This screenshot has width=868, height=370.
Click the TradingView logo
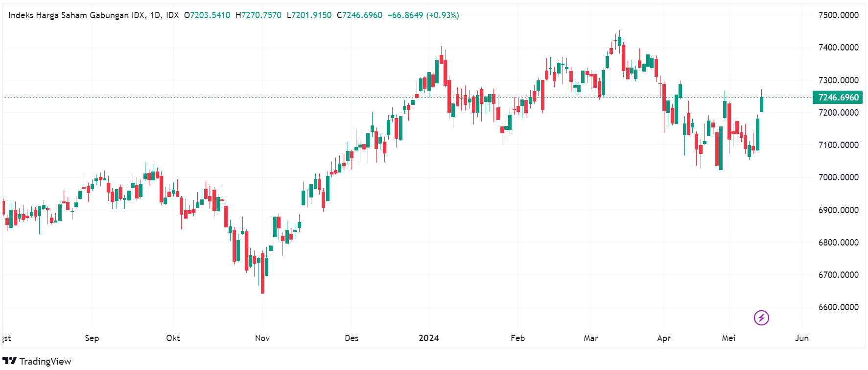coord(10,361)
